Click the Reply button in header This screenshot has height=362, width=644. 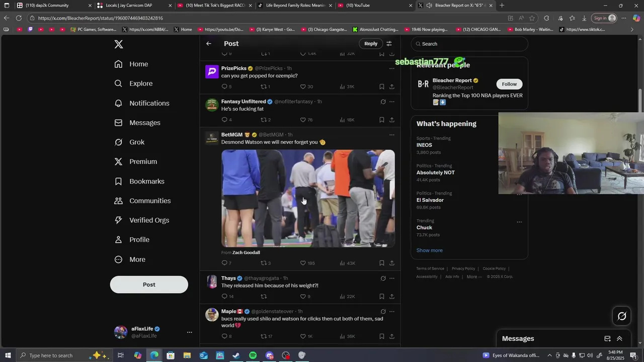coord(371,44)
